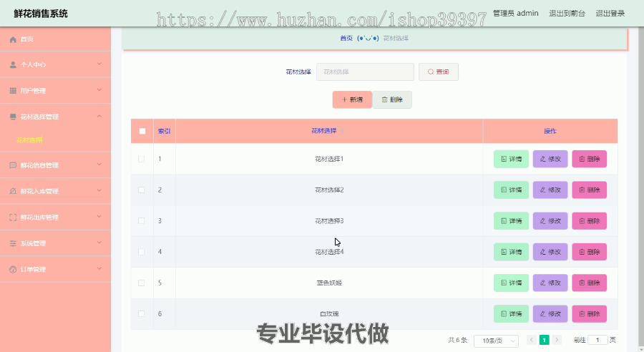Tick the select-all checkbox in table header
644x352 pixels.
click(142, 131)
